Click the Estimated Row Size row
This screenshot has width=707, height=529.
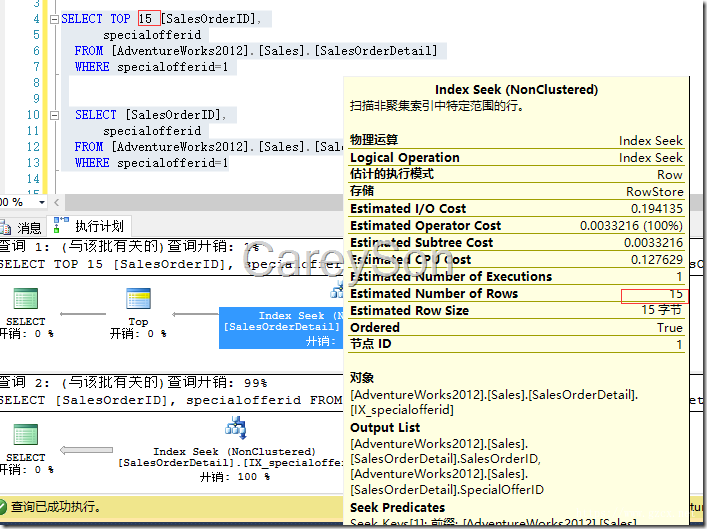click(517, 310)
